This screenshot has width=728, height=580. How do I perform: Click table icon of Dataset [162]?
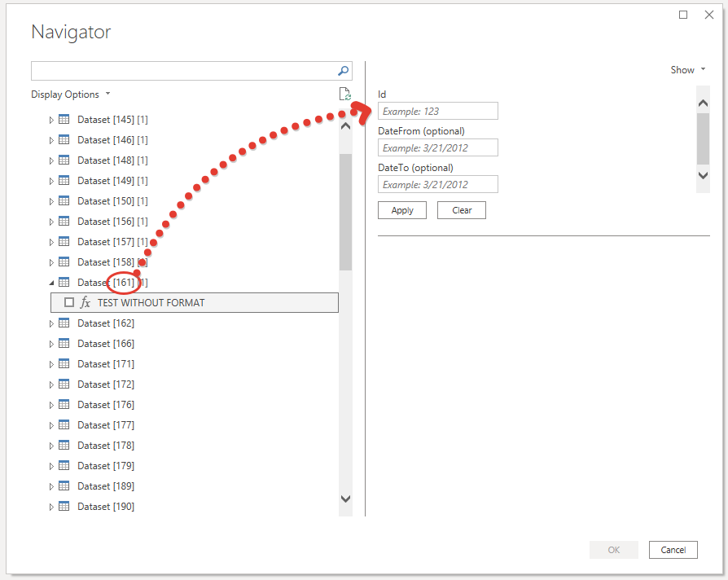point(64,323)
